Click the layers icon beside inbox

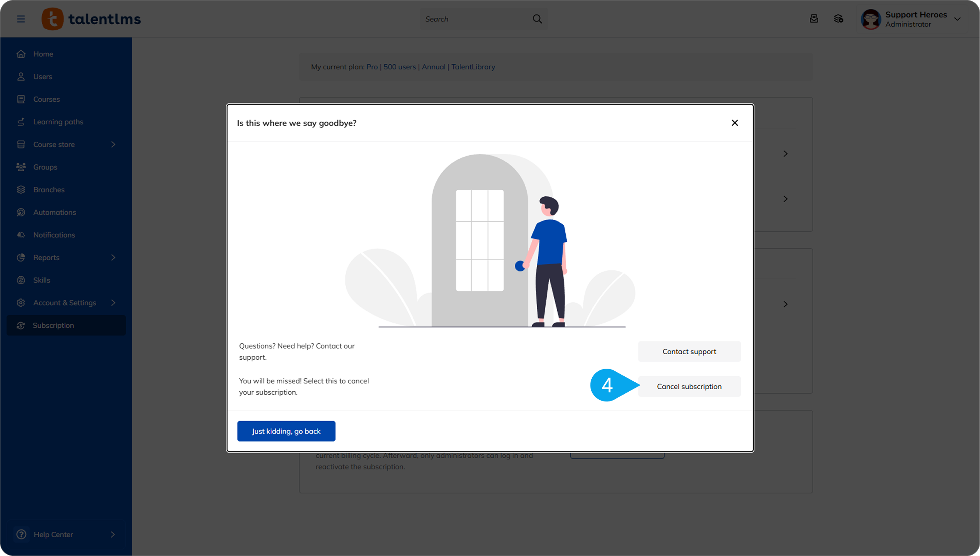point(838,19)
